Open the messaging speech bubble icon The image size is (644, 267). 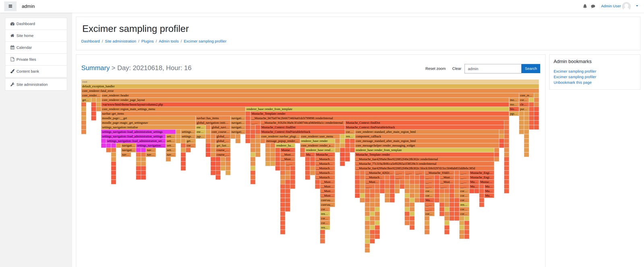click(593, 6)
